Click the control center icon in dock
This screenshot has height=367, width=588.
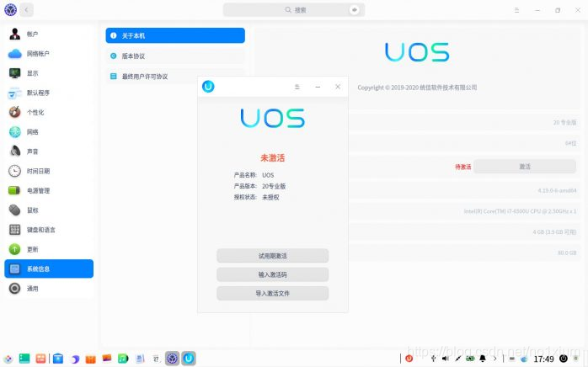click(172, 359)
